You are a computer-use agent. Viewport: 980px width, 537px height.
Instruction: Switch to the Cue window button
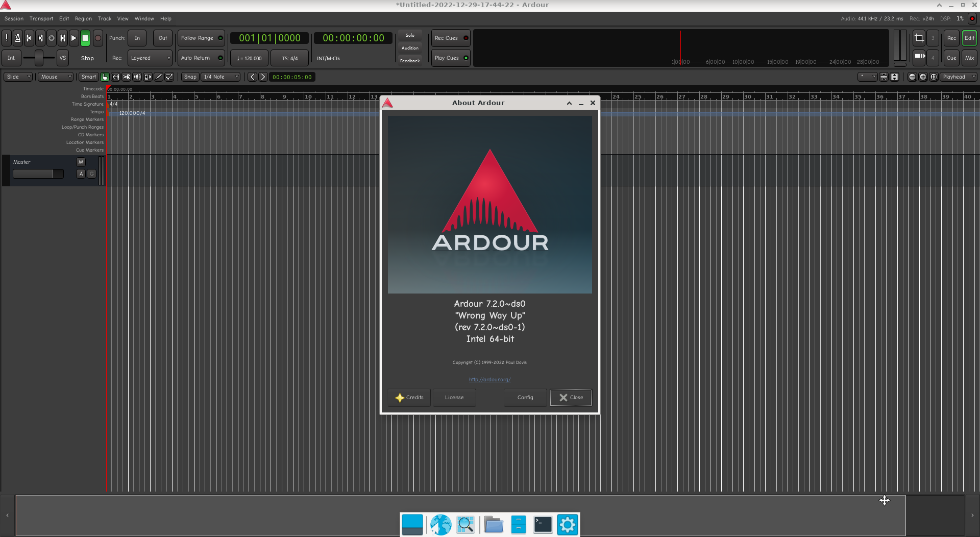pyautogui.click(x=951, y=58)
